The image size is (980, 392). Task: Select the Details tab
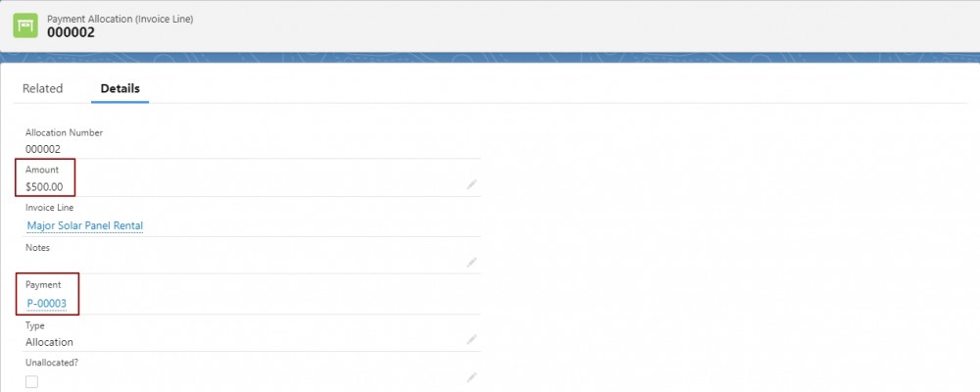120,89
